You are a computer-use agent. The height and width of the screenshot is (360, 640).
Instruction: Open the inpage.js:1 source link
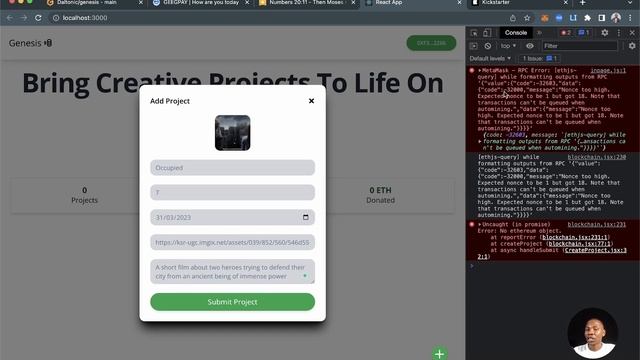click(x=608, y=71)
